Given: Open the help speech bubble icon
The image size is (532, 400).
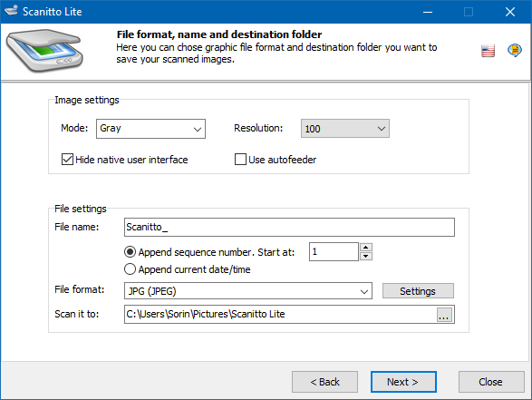Looking at the screenshot, I should (x=515, y=50).
